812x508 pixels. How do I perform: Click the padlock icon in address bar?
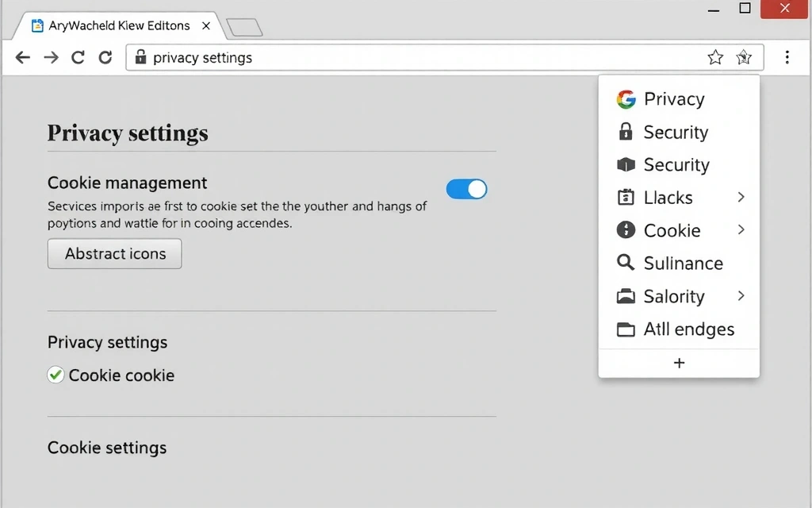tap(141, 57)
